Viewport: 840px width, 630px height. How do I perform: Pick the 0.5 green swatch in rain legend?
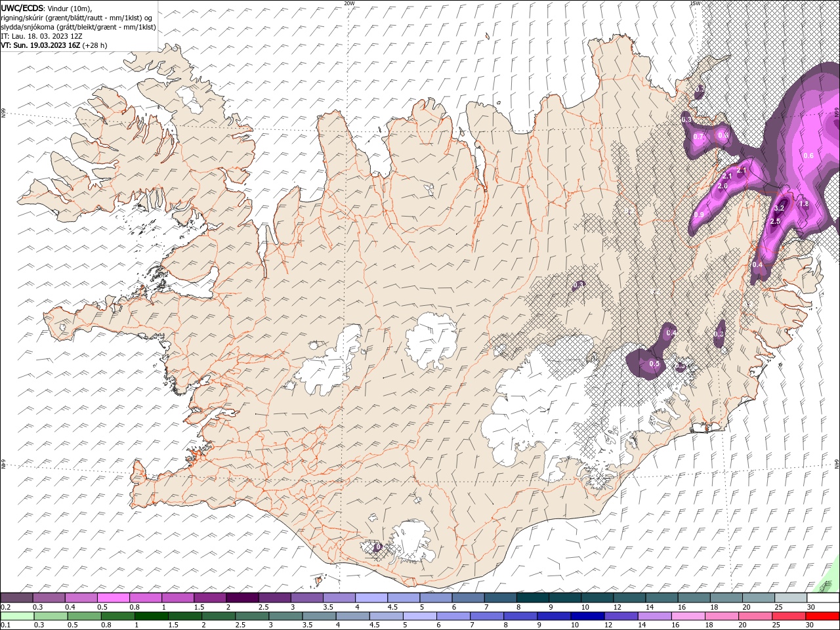tap(84, 616)
